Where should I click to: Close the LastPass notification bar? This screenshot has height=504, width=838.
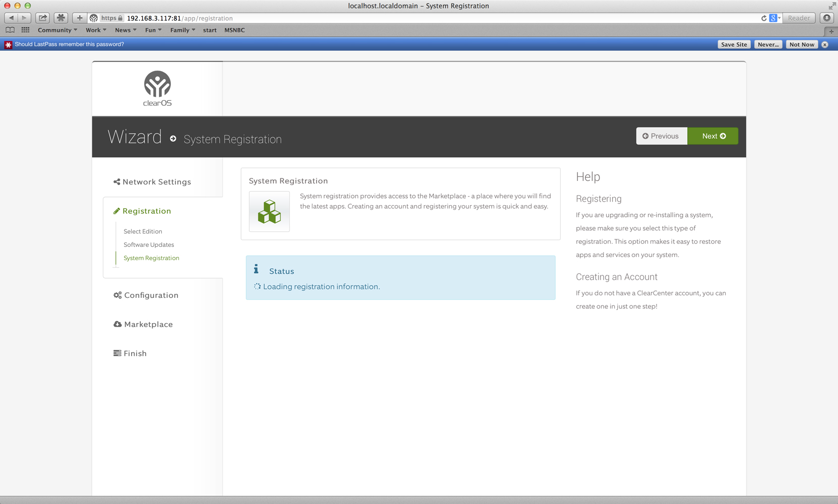[825, 44]
